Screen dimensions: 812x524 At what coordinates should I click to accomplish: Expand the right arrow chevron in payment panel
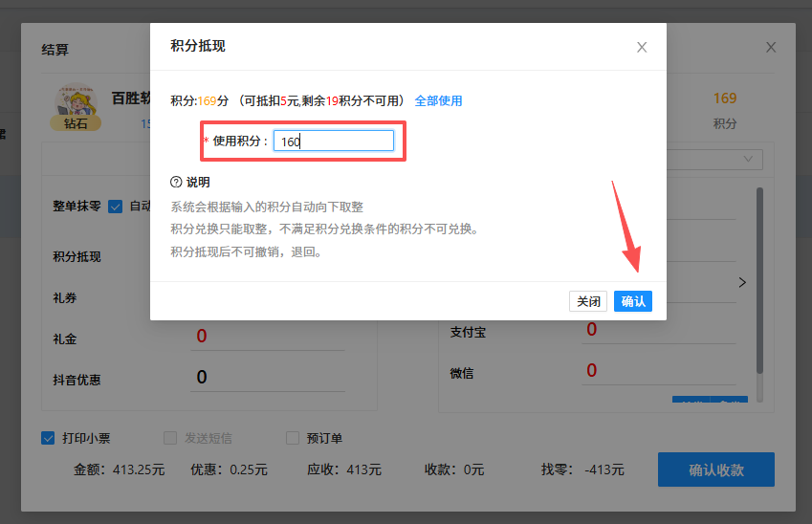point(742,282)
